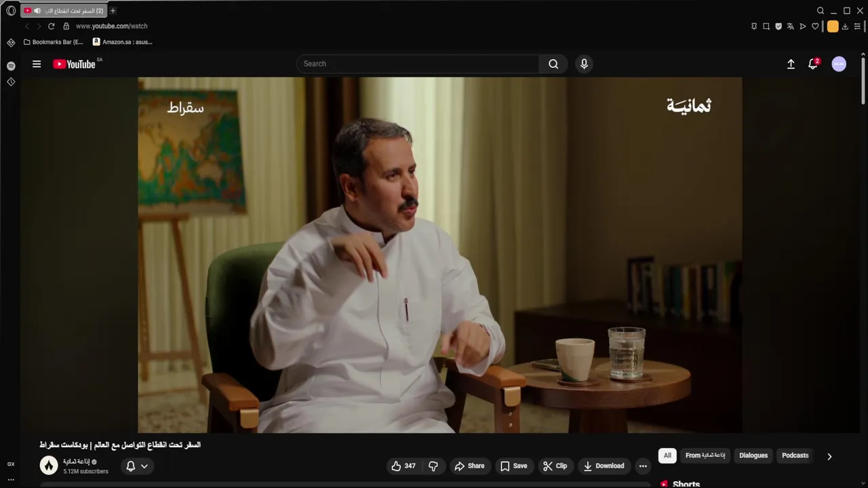Take a snapshot with the capture icon
868x488 pixels.
coord(766,26)
